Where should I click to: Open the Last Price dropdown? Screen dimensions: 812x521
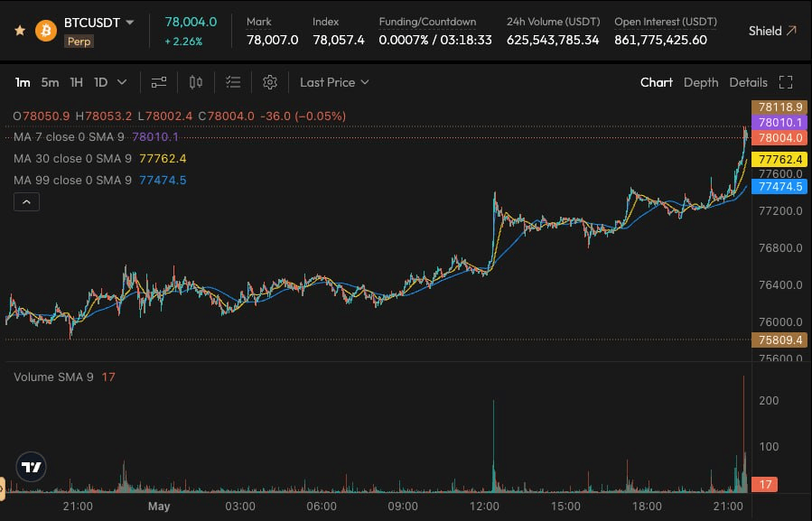[x=334, y=82]
